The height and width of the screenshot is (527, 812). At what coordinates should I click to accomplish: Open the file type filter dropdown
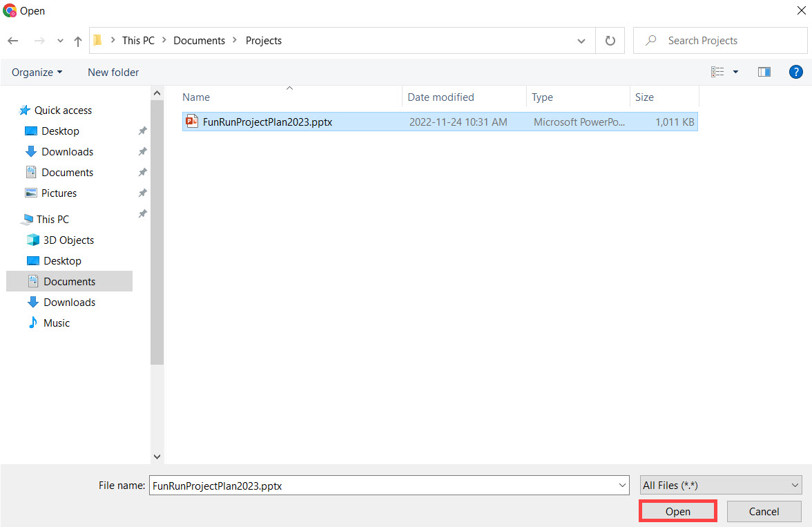tap(721, 486)
